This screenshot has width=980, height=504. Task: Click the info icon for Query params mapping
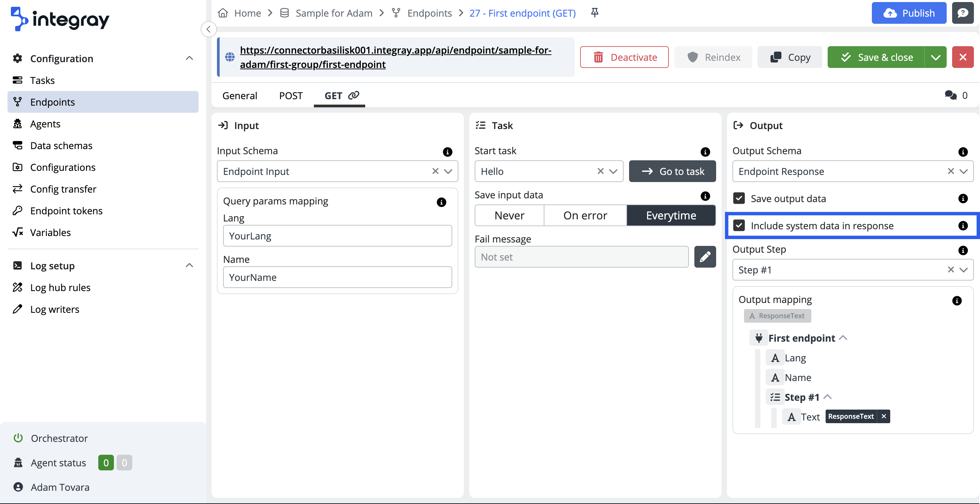pos(441,202)
